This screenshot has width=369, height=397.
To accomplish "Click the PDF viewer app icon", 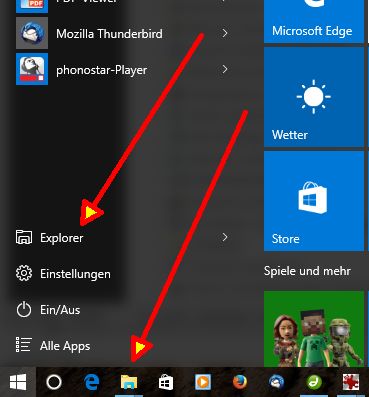I will pos(32,6).
